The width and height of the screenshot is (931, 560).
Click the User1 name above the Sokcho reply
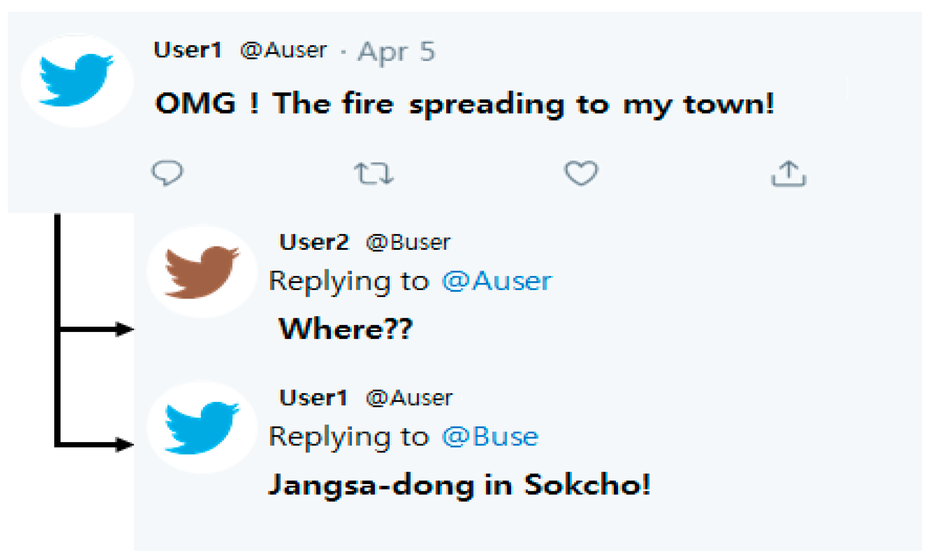[x=313, y=398]
